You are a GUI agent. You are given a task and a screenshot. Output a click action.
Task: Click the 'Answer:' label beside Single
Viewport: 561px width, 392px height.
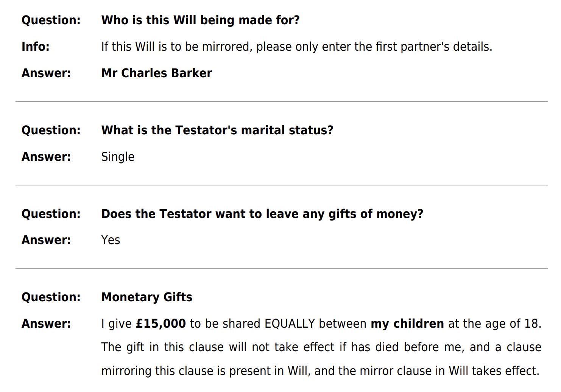tap(46, 157)
